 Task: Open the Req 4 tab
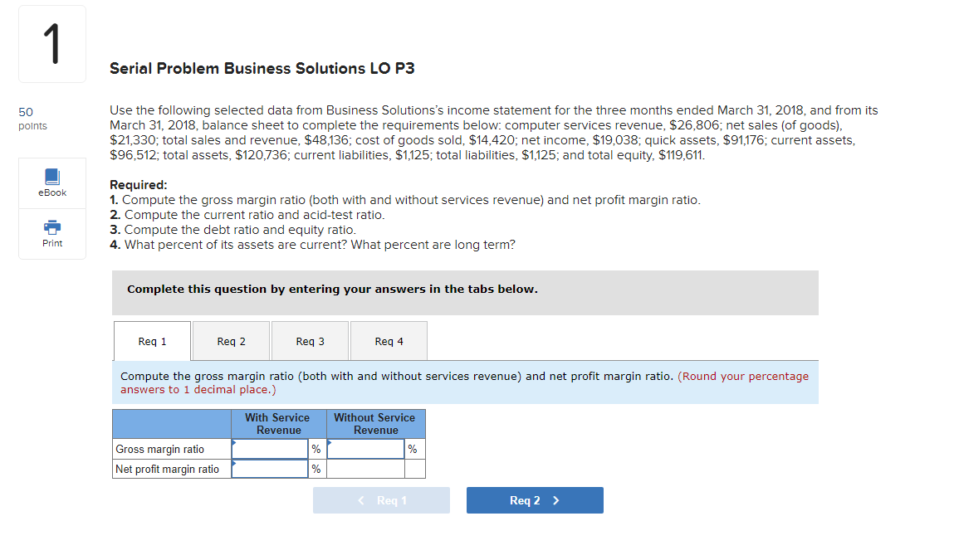(388, 340)
